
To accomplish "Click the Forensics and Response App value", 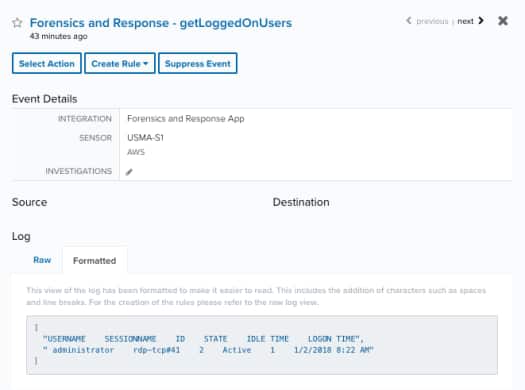I will (186, 119).
